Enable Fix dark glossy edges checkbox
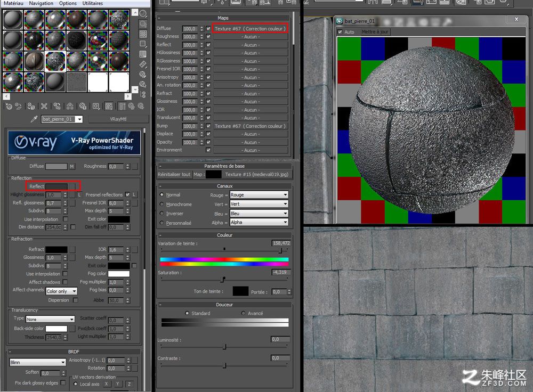Image resolution: width=533 pixels, height=392 pixels. click(x=63, y=382)
